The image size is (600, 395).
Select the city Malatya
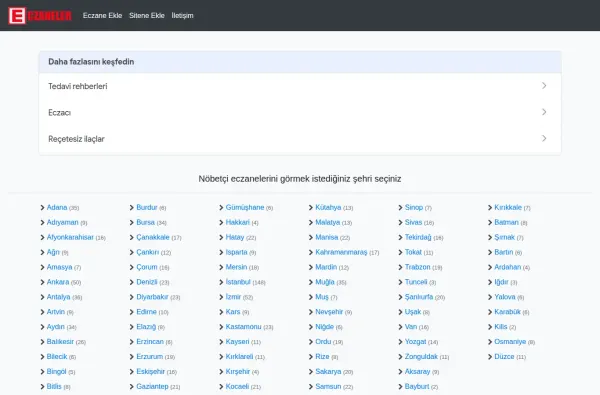pos(328,222)
